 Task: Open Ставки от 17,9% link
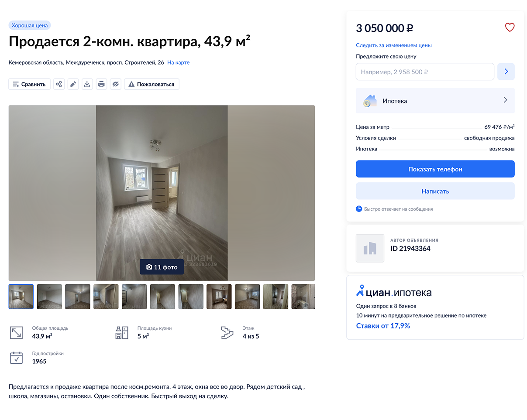click(383, 326)
